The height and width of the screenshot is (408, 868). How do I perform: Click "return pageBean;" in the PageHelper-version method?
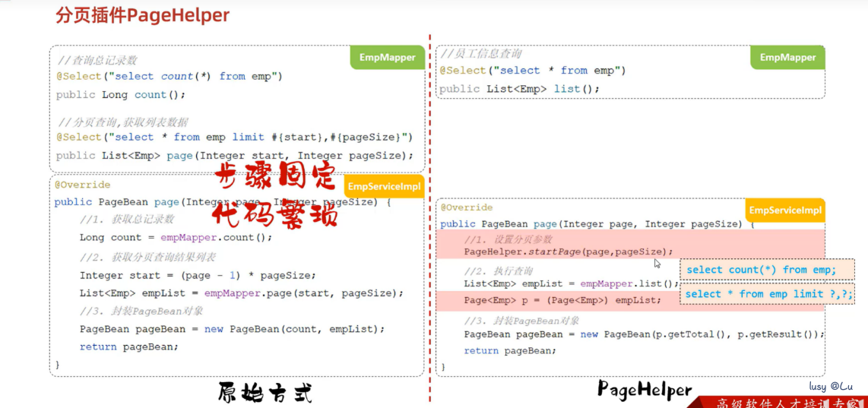tap(510, 351)
